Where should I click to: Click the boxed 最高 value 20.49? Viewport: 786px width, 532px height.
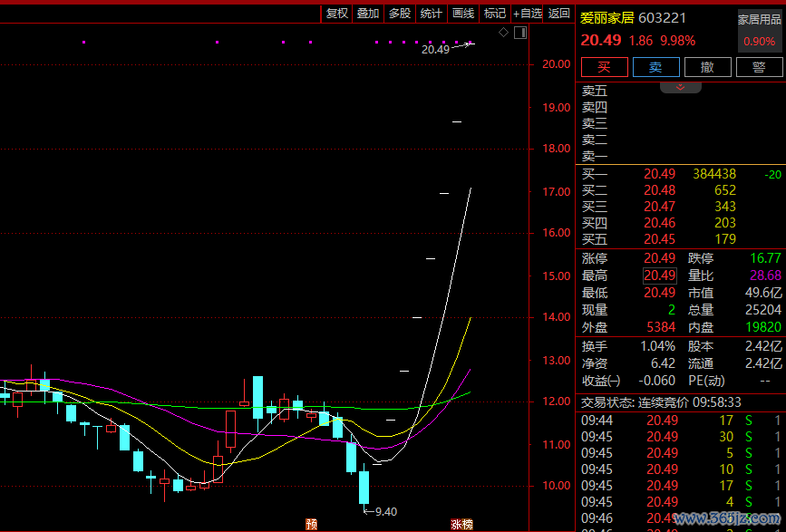[660, 276]
